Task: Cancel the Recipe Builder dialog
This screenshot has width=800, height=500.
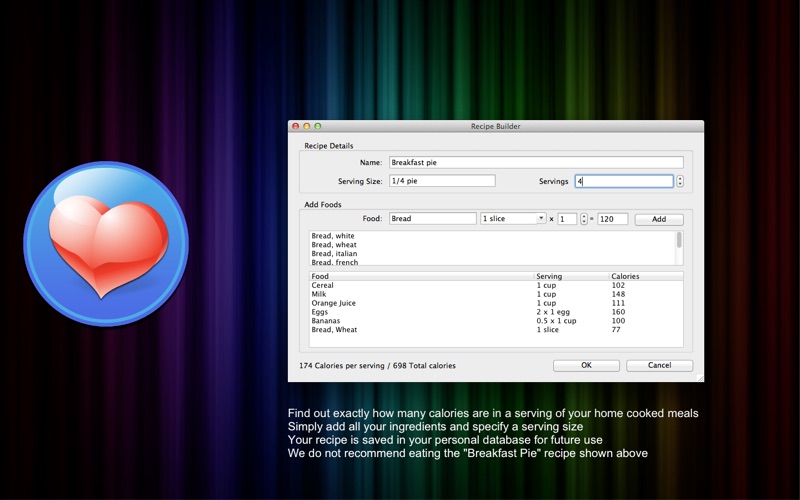Action: pyautogui.click(x=659, y=366)
